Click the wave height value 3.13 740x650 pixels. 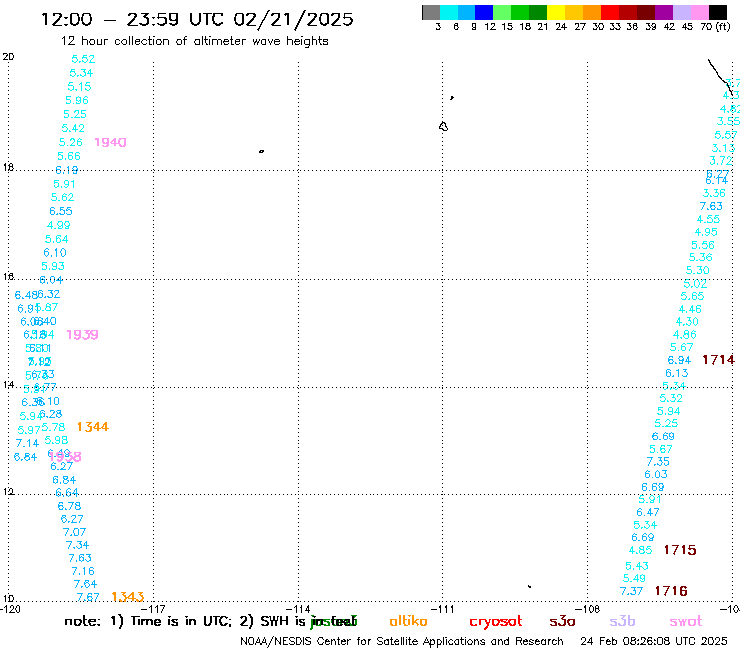click(723, 148)
